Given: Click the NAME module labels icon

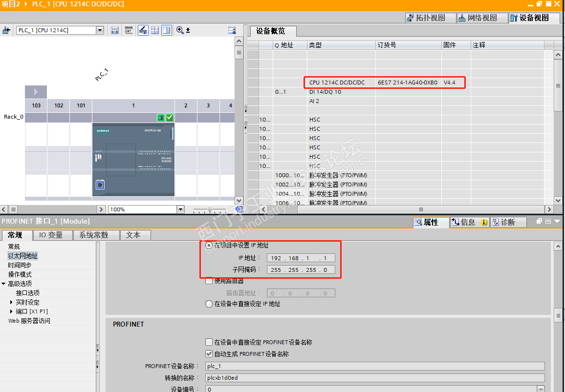Looking at the screenshot, I should coord(129,30).
